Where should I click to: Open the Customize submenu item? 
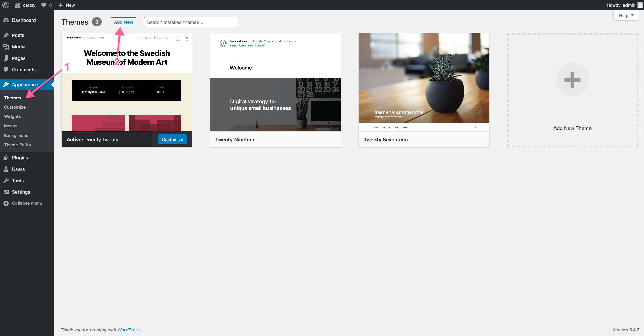(x=15, y=107)
